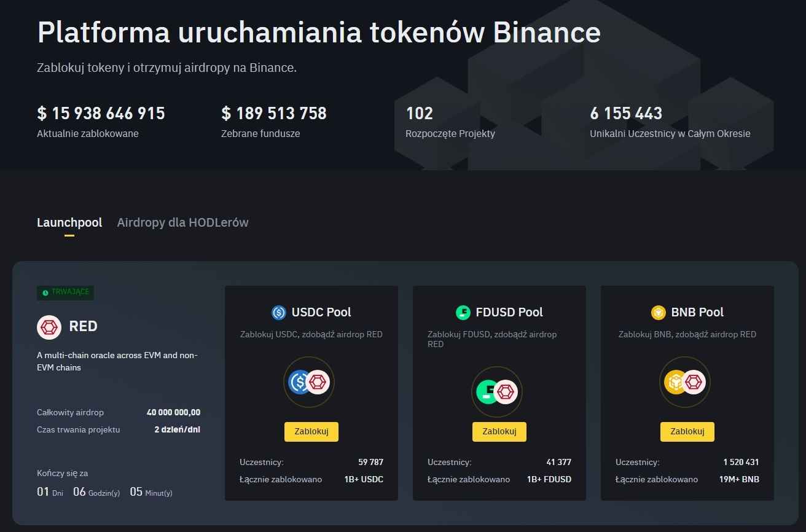Image resolution: width=806 pixels, height=532 pixels.
Task: Click the BNB and RED paired token icon
Action: (x=685, y=382)
